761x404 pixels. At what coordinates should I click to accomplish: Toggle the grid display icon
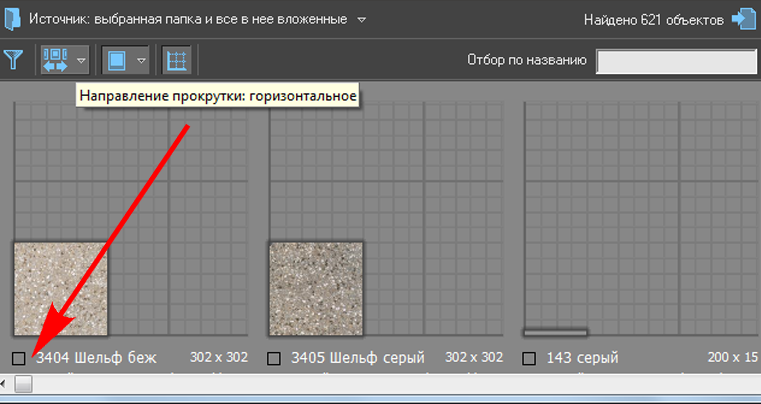pos(177,61)
